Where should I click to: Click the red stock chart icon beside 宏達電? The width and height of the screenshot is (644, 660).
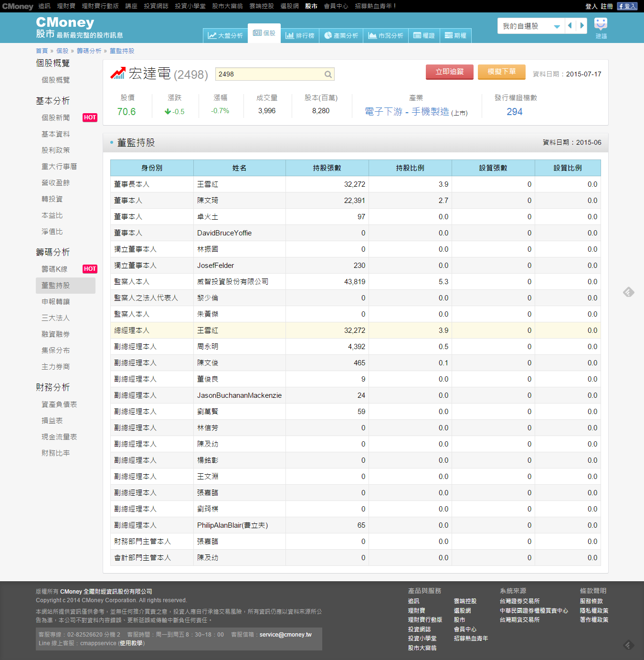click(117, 73)
